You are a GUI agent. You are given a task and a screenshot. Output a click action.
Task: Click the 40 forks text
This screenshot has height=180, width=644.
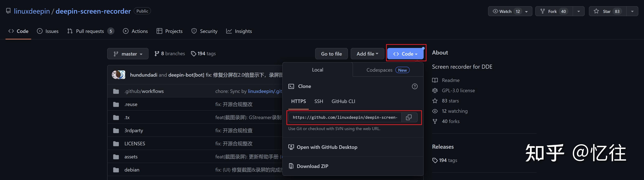[x=450, y=121]
